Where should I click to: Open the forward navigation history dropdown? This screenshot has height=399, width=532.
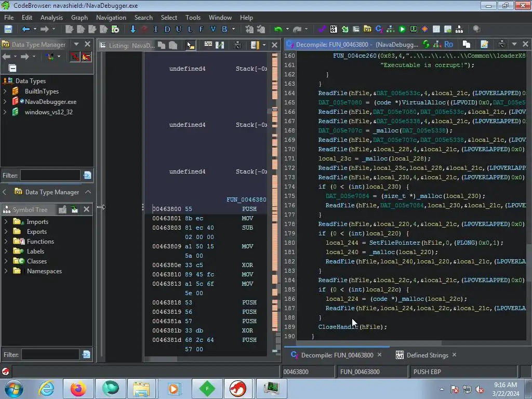(54, 29)
